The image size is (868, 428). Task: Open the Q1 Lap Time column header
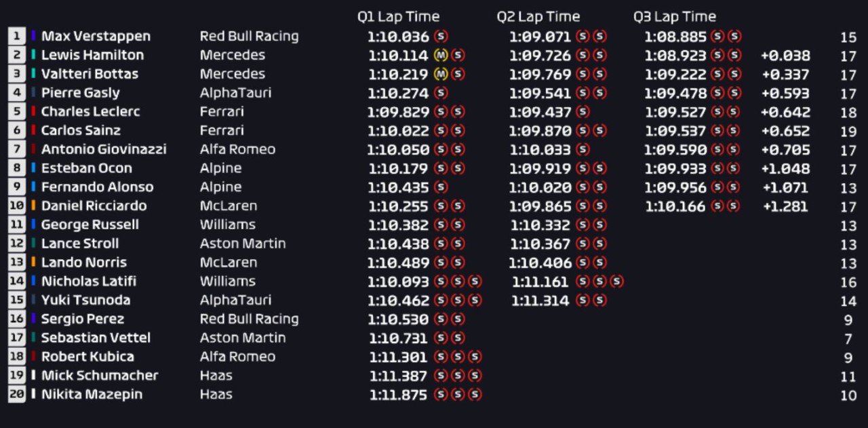399,16
